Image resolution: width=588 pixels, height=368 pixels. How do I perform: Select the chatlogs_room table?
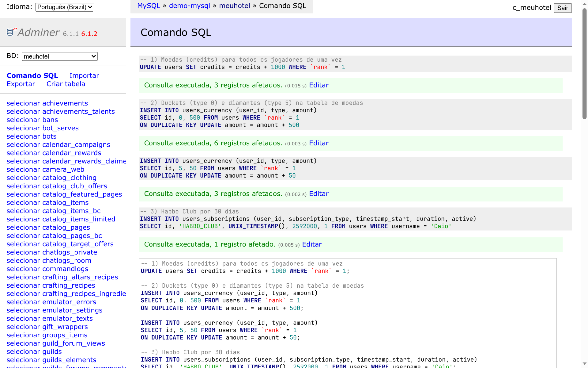click(49, 260)
